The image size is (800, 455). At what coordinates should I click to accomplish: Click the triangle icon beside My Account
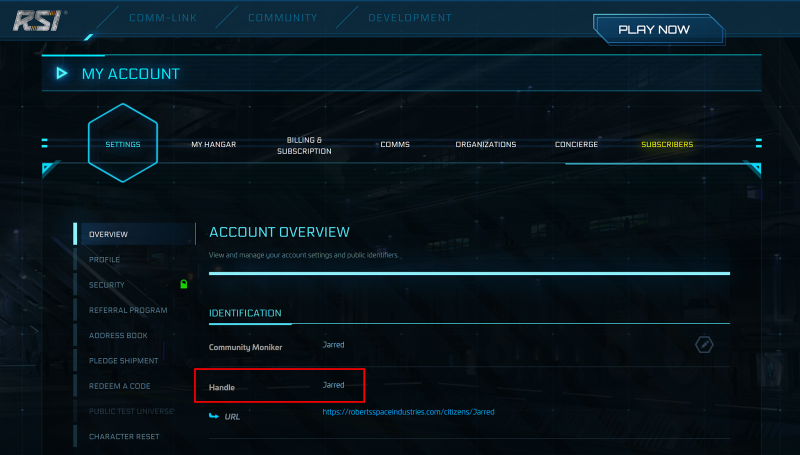[61, 74]
